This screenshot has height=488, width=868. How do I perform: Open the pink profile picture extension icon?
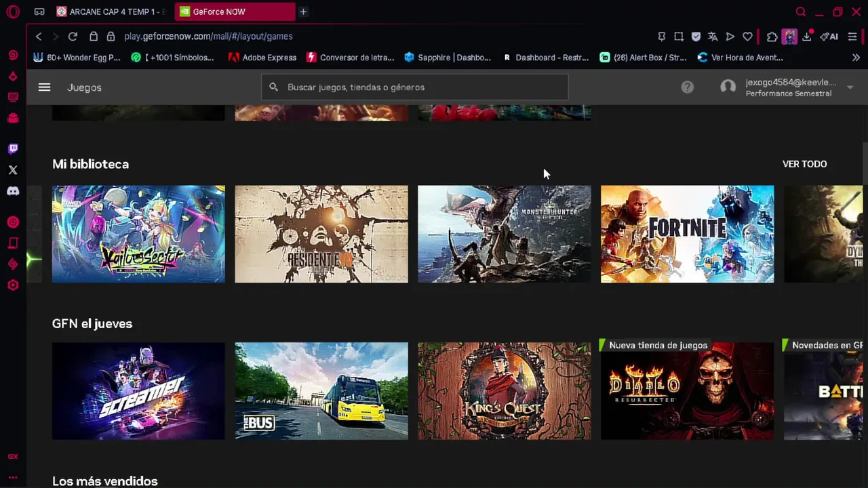coord(789,37)
